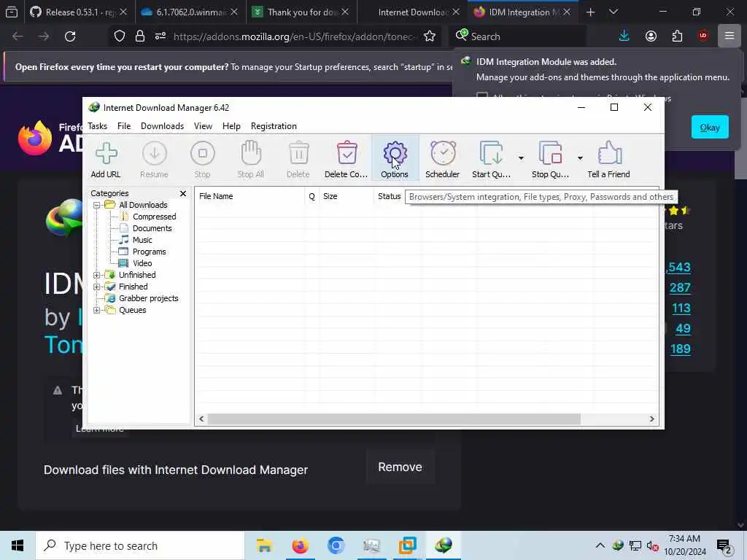747x560 pixels.
Task: Open Windows Start menu
Action: point(18,545)
